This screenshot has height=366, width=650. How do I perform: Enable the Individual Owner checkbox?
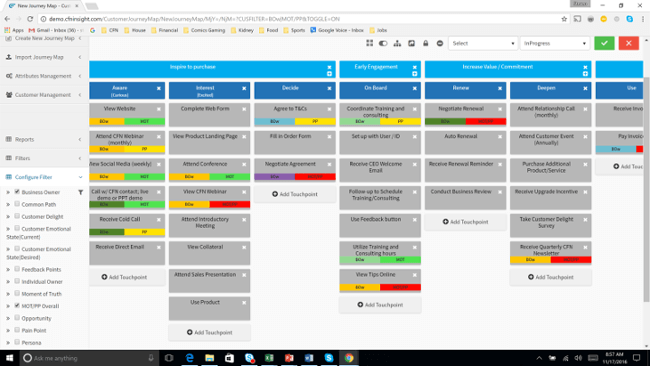(17, 281)
